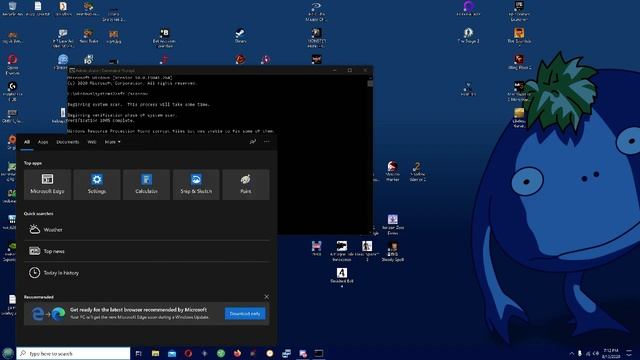This screenshot has width=640, height=360.
Task: Select the Top news quick search
Action: pos(147,251)
